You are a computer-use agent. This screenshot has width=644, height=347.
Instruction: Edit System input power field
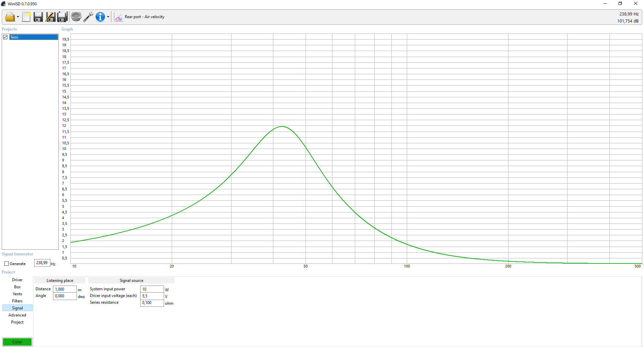pyautogui.click(x=152, y=289)
